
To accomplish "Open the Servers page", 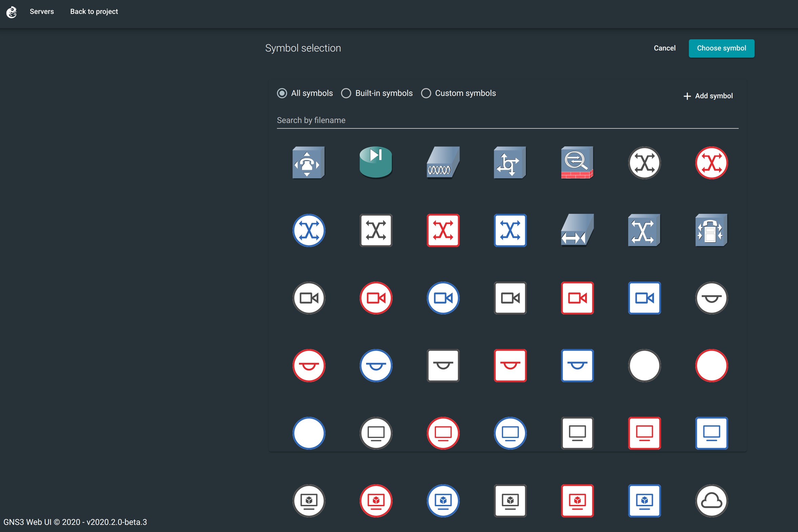I will [41, 11].
